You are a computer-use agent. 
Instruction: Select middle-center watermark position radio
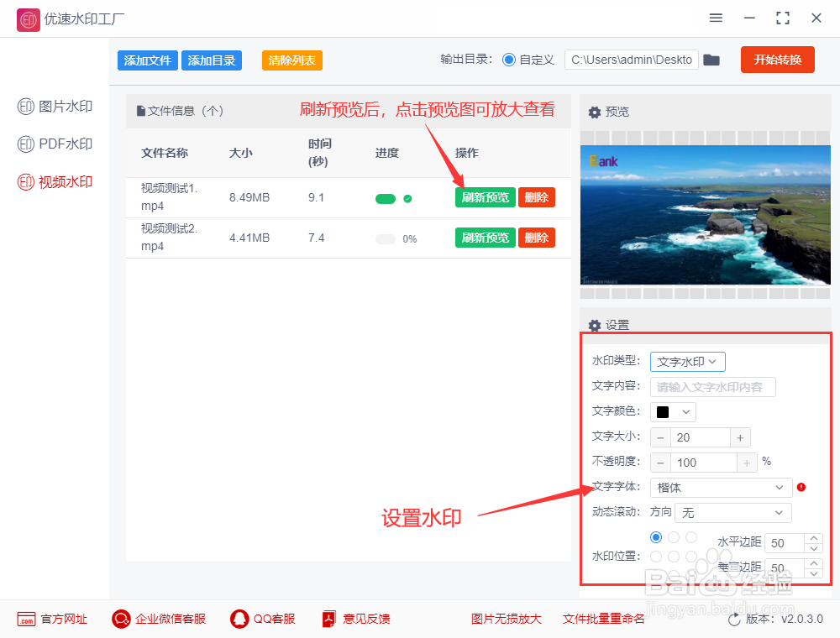click(674, 557)
